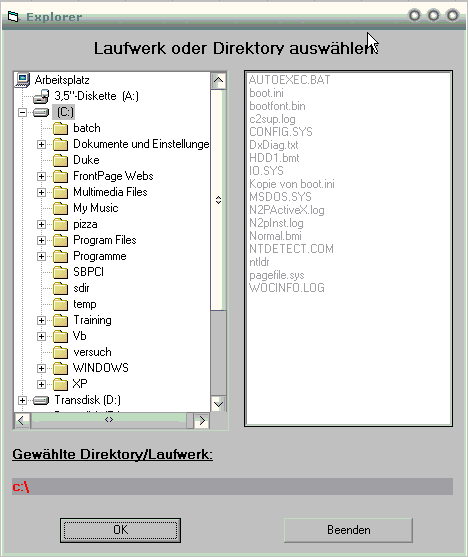This screenshot has width=468, height=557.
Task: Click the Beenden button
Action: [348, 530]
